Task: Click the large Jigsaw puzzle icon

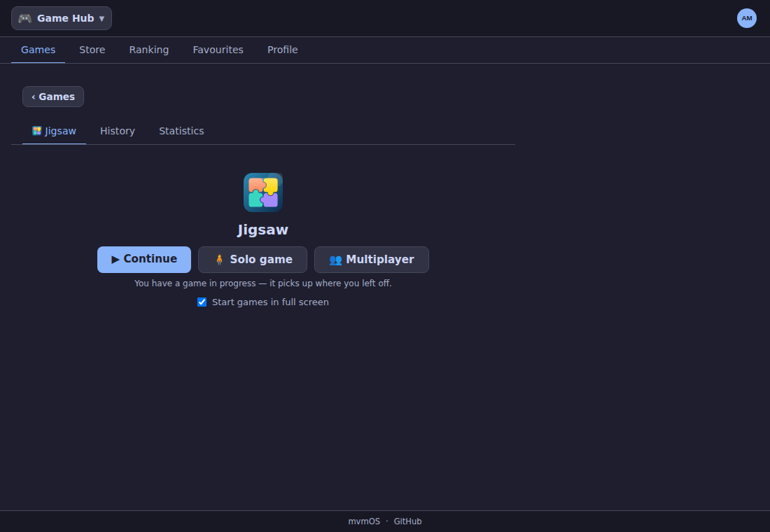Action: (x=263, y=192)
